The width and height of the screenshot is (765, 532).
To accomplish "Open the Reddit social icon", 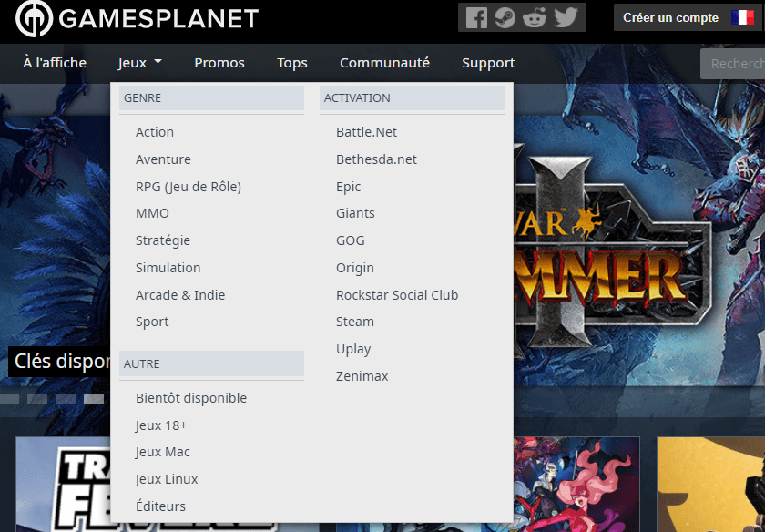I will [x=534, y=18].
